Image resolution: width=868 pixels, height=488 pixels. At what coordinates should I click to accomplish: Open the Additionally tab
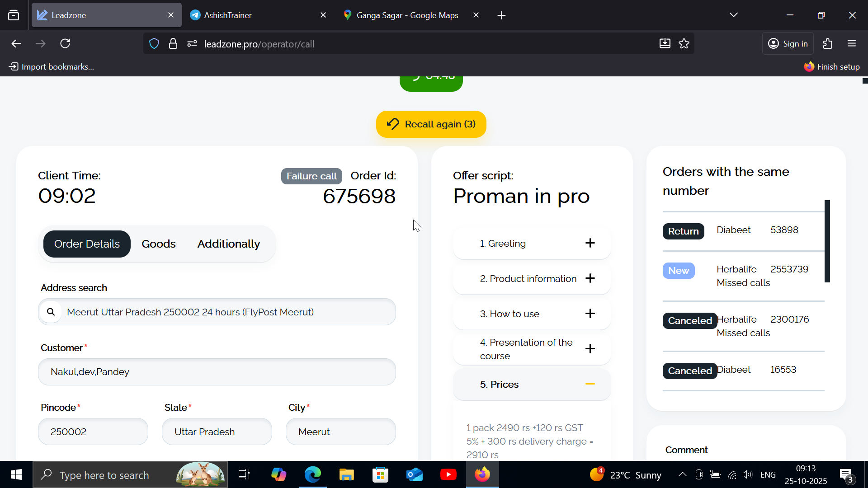click(228, 244)
